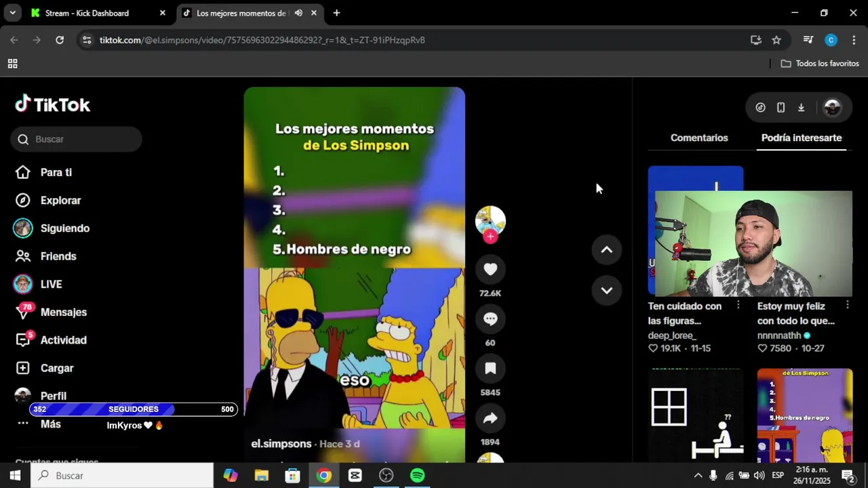Focus the TikTok Buscar search field

point(76,139)
